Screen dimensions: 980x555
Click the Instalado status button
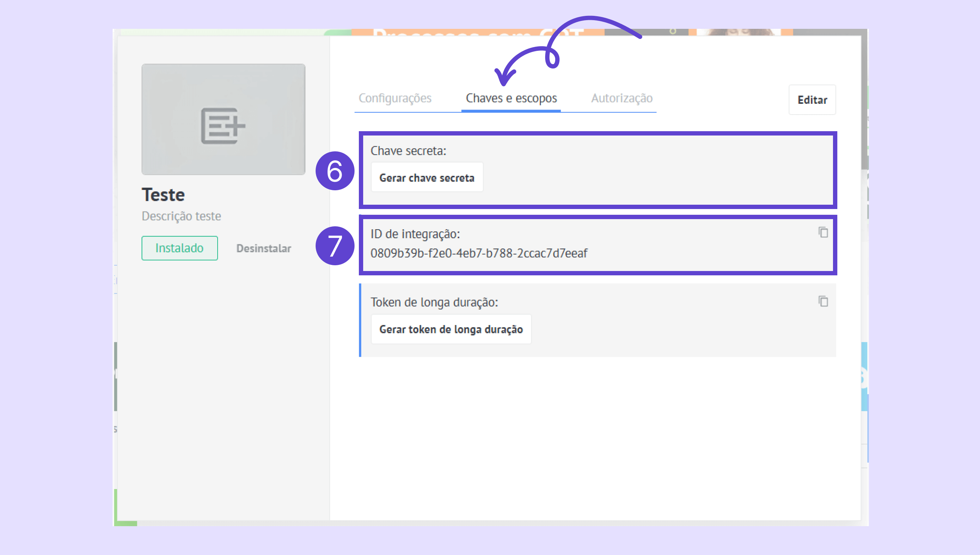[x=179, y=248]
